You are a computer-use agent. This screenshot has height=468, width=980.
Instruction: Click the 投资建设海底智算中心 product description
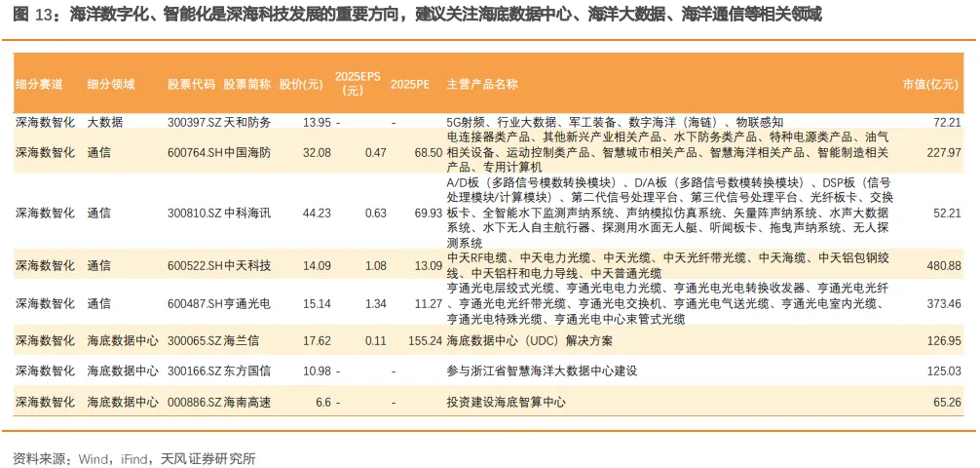506,402
